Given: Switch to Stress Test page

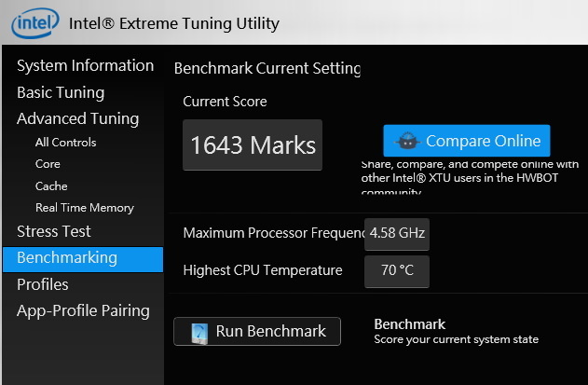Looking at the screenshot, I should 54,231.
